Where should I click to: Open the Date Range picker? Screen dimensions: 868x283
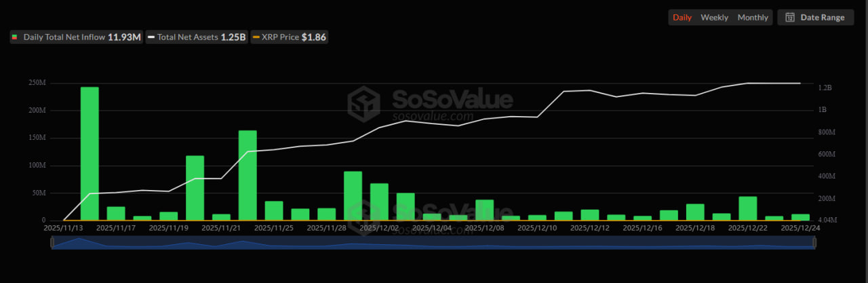point(816,18)
